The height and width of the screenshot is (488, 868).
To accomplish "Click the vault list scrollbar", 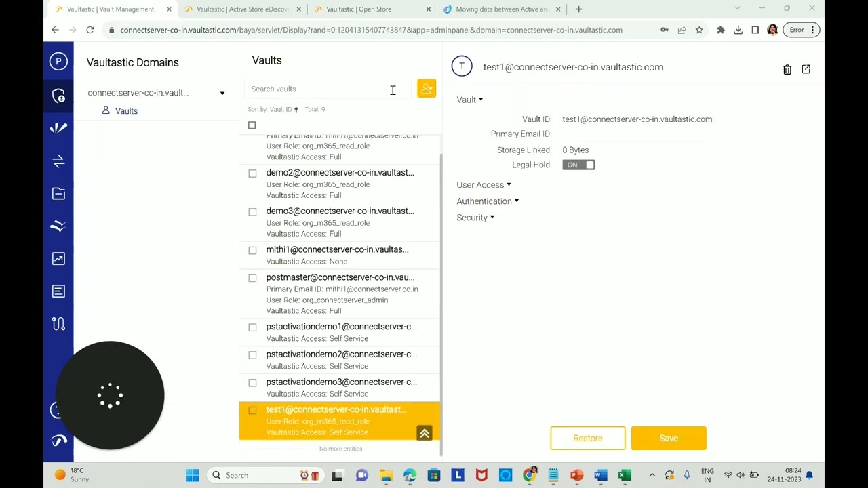I will (441, 304).
